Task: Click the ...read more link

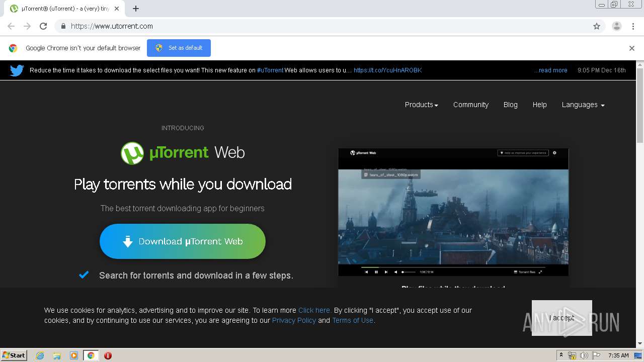Action: tap(550, 70)
